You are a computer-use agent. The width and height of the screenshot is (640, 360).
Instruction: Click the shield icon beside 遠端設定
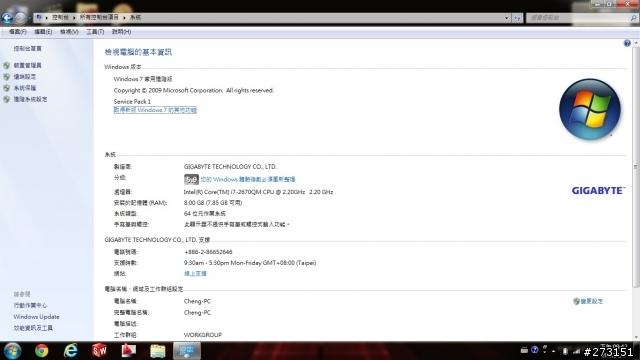coord(7,77)
